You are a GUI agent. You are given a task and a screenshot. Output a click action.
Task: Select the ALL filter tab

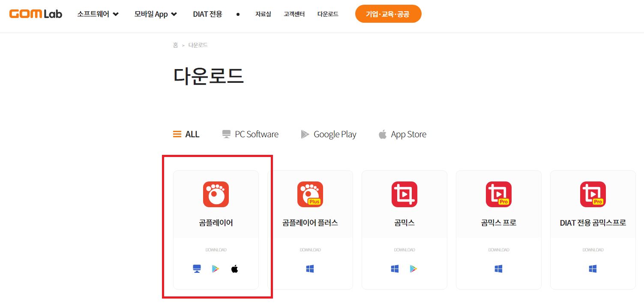tap(186, 134)
